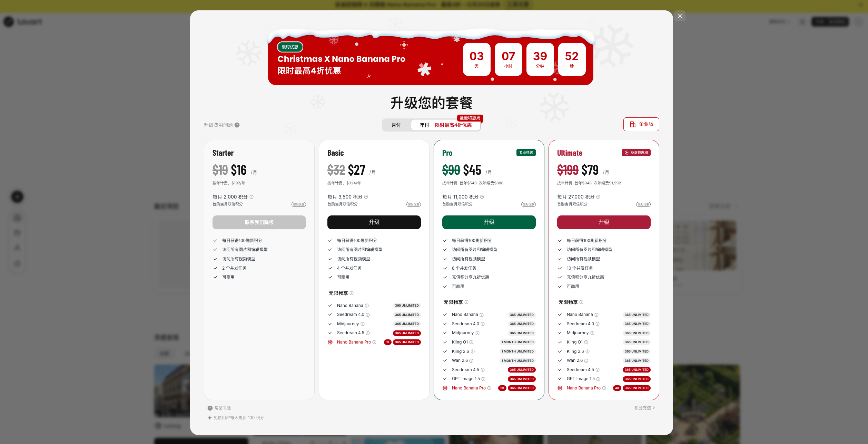Click 充值积分享九折优惠 in the Ultimate card

point(585,277)
